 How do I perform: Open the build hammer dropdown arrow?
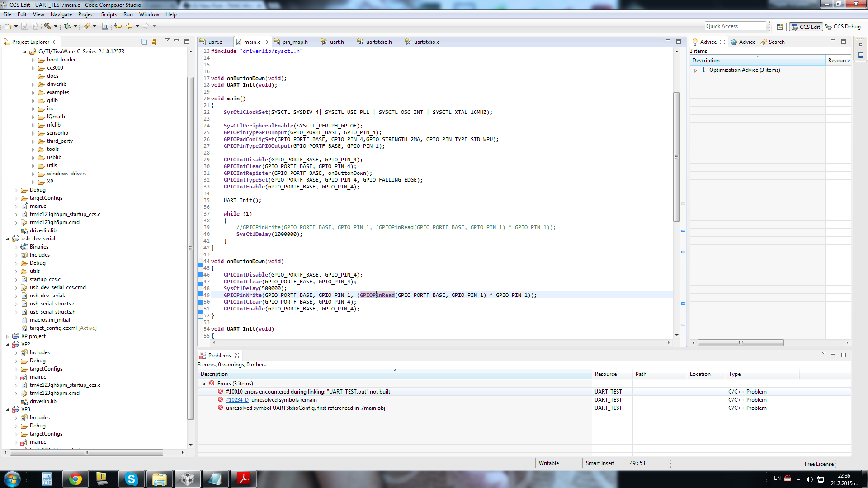pos(55,27)
